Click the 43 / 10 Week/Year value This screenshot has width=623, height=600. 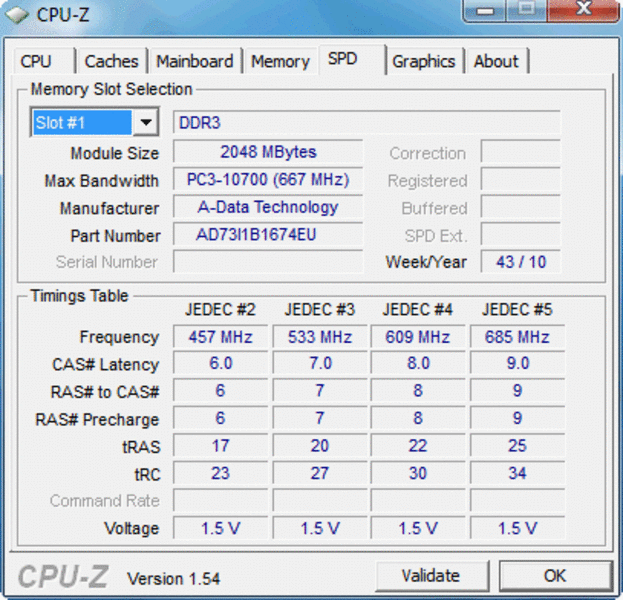[x=521, y=262]
